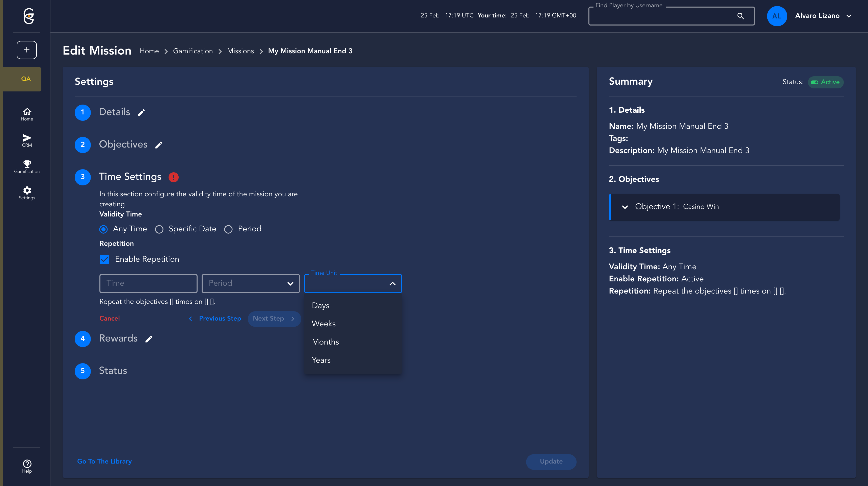This screenshot has width=868, height=486.
Task: Choose the Period validity radio button
Action: [x=228, y=229]
